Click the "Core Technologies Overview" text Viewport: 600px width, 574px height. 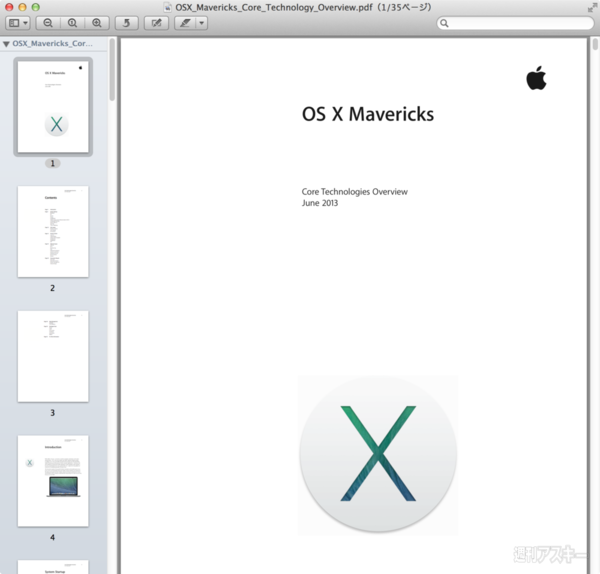point(355,192)
